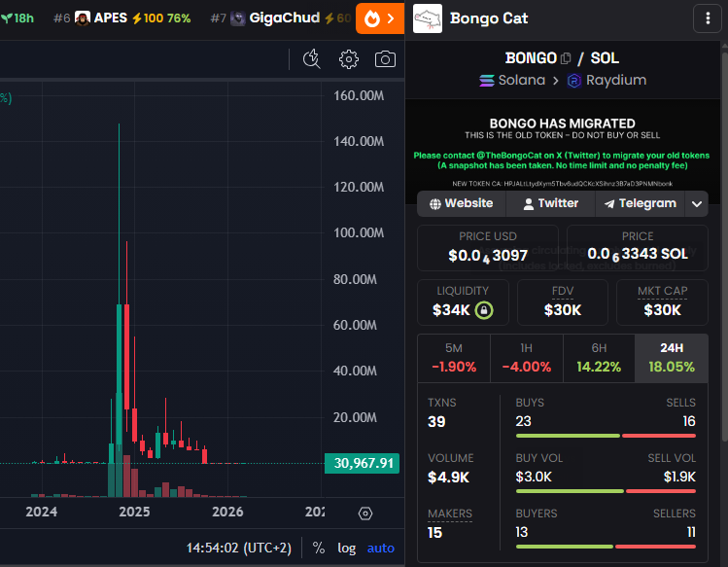The height and width of the screenshot is (567, 728).
Task: Open the Twitter link
Action: [551, 203]
